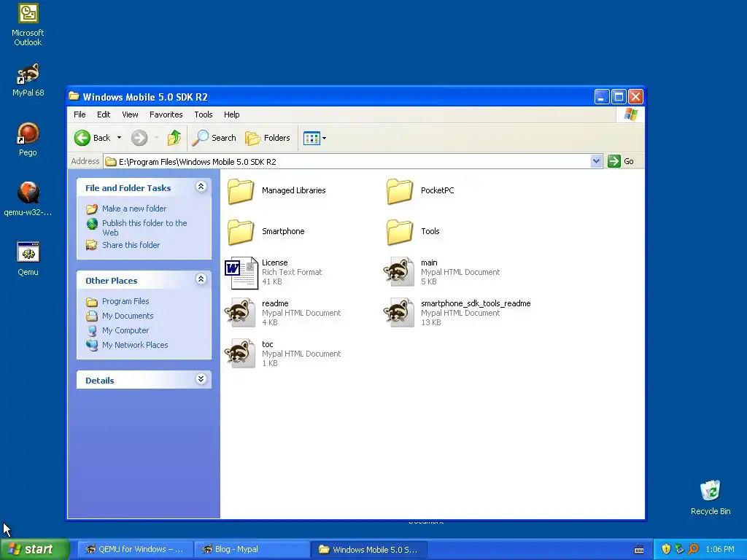Click the orange magnifier tray icon
Screen dimensions: 747x560
click(x=693, y=549)
